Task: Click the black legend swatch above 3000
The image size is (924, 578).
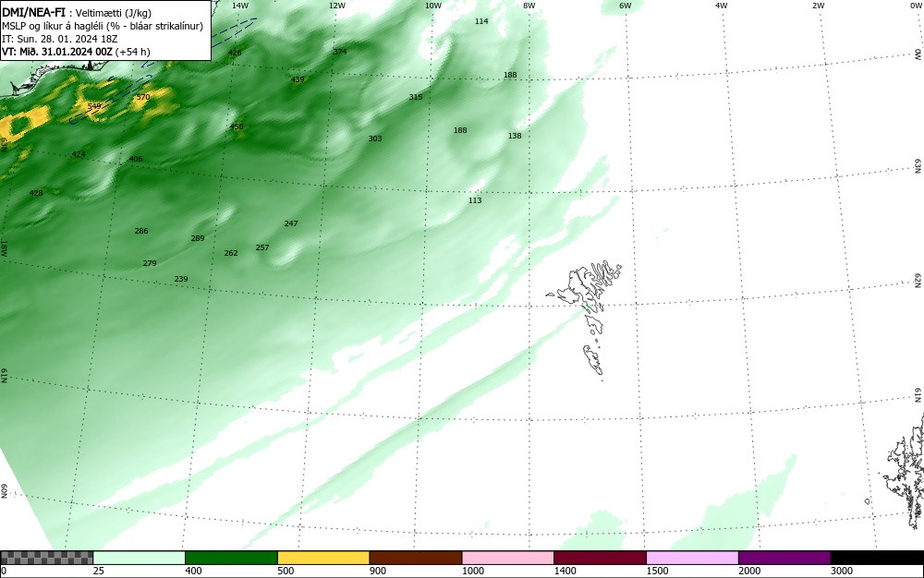Action: pos(877,558)
